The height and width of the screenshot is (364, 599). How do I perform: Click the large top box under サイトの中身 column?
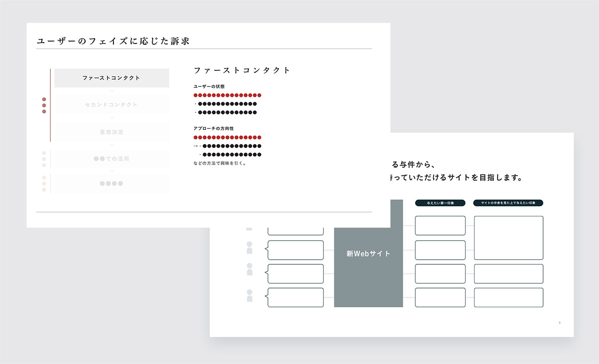click(508, 237)
